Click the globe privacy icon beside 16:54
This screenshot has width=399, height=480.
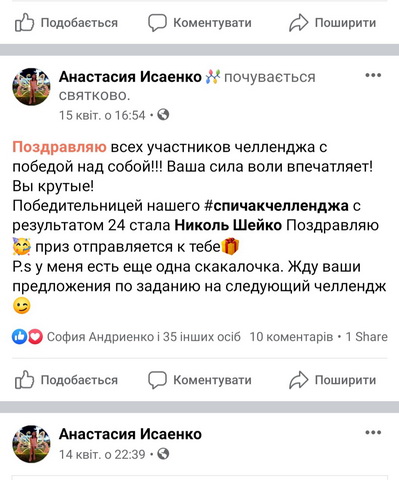(163, 115)
